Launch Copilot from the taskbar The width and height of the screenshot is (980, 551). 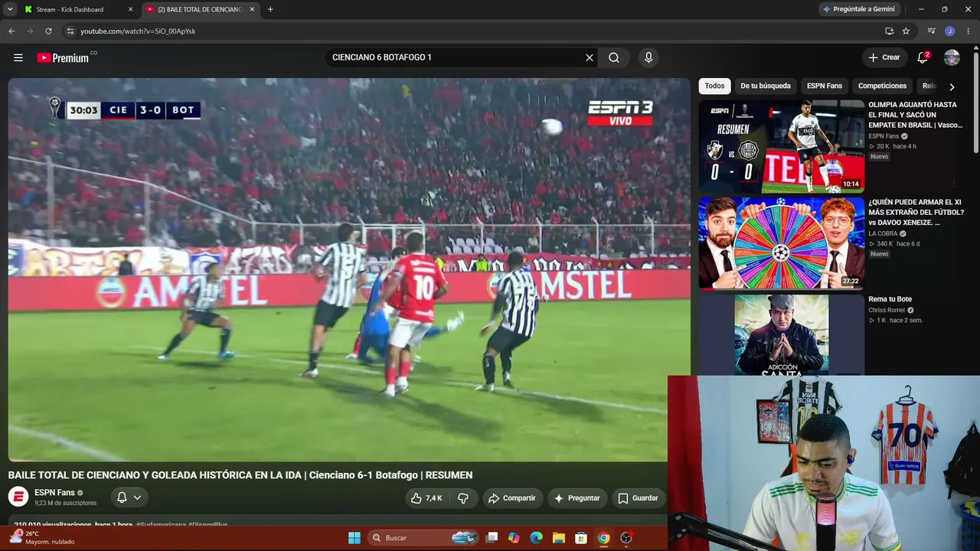(x=514, y=538)
